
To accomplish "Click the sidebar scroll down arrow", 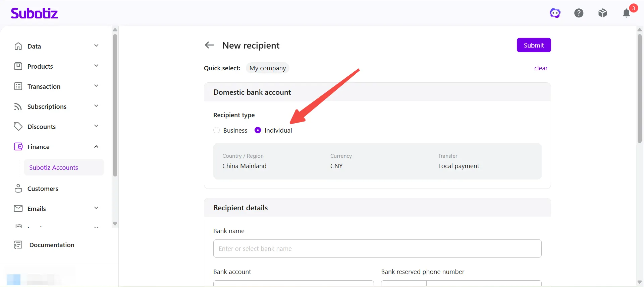I will [115, 224].
